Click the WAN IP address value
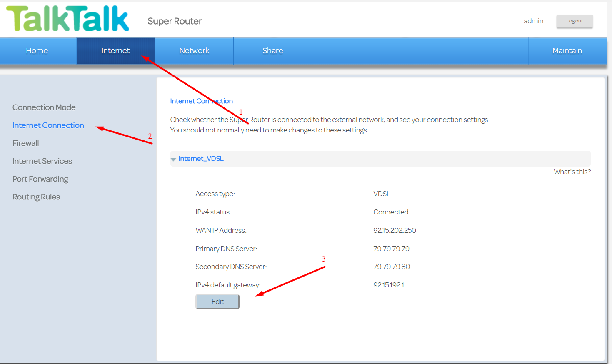The height and width of the screenshot is (364, 612). (395, 230)
